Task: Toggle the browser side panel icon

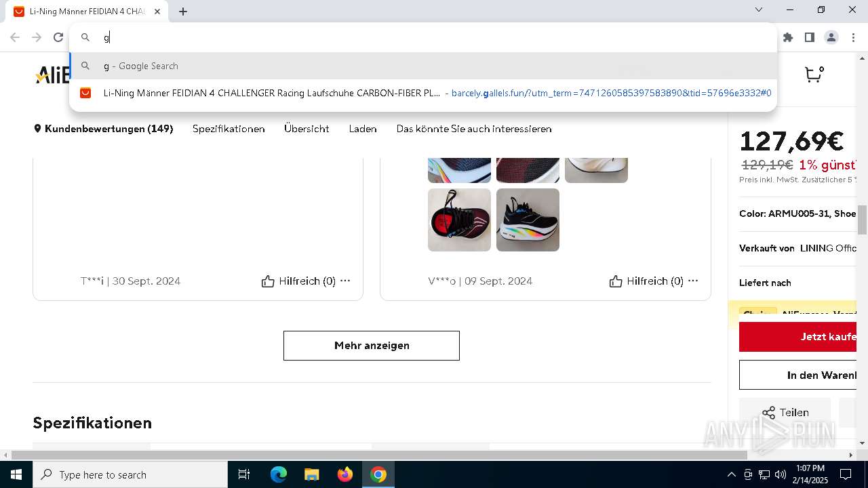Action: point(810,37)
